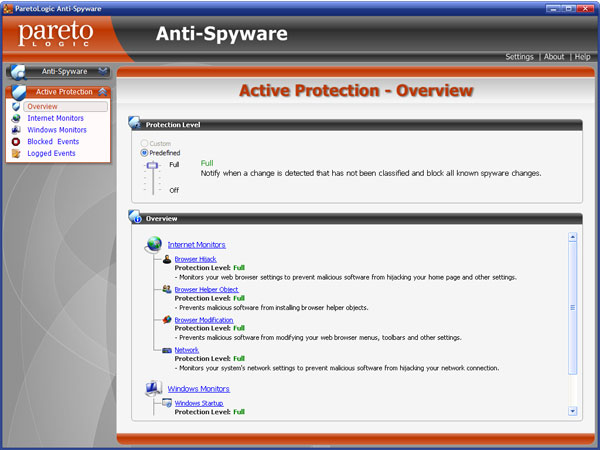
Task: Follow the Browser Hijack link
Action: click(196, 259)
